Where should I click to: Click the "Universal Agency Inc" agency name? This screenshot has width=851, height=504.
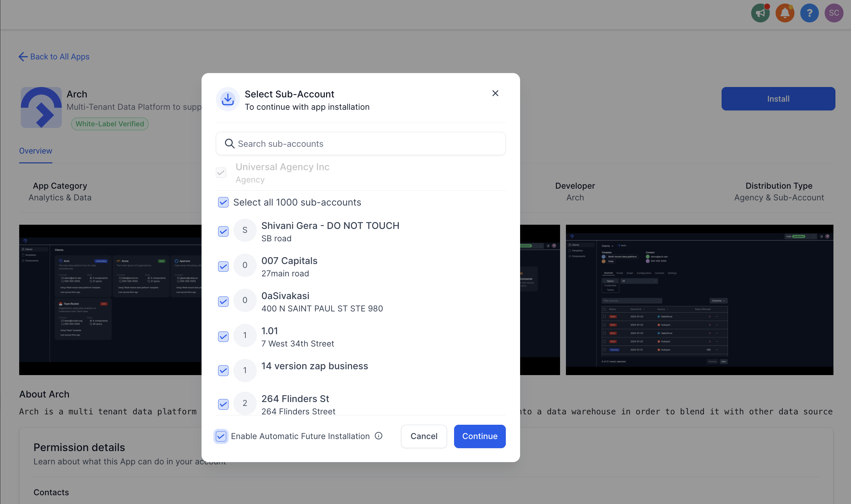point(282,167)
